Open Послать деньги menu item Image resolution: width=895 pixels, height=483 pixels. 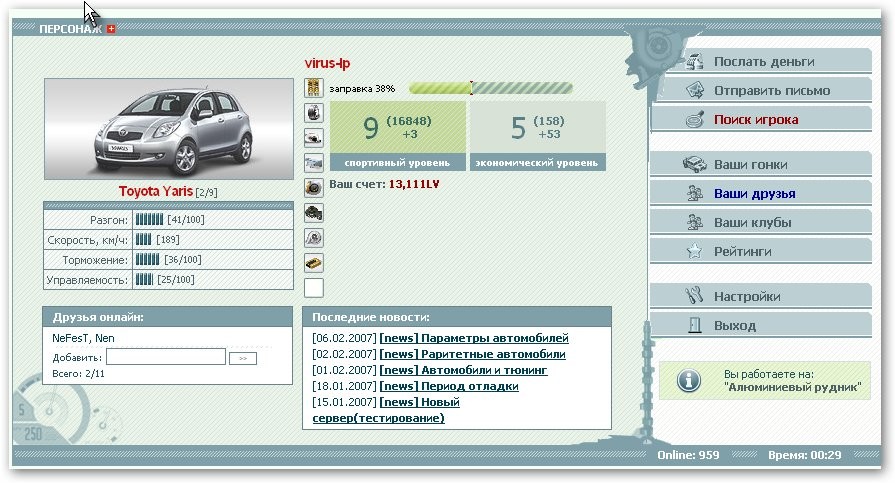click(761, 61)
